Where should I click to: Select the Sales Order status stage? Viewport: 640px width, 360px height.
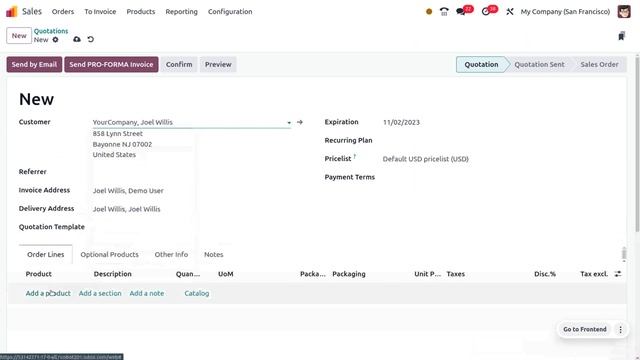click(x=599, y=64)
